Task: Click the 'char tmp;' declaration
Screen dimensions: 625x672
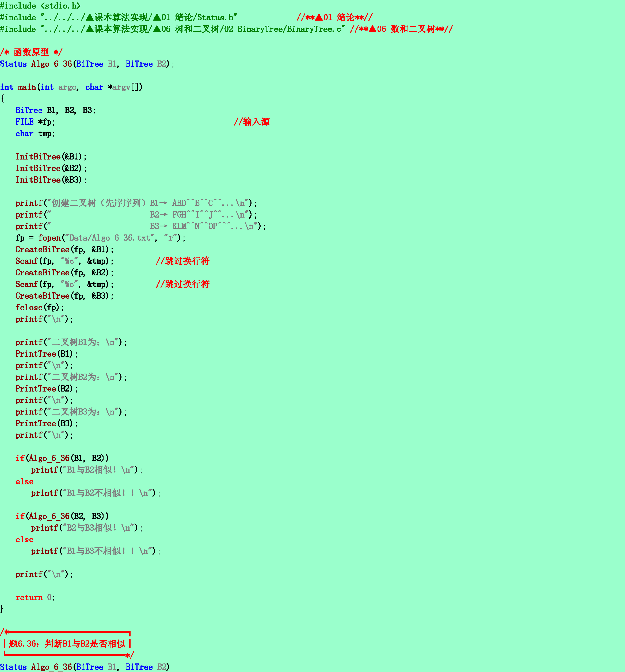Action: coord(35,134)
